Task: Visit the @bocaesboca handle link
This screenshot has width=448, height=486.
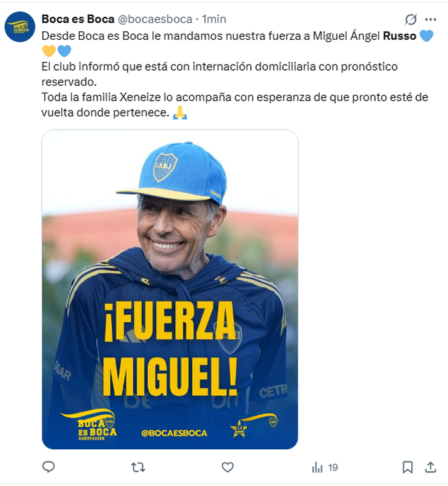Action: pos(155,19)
